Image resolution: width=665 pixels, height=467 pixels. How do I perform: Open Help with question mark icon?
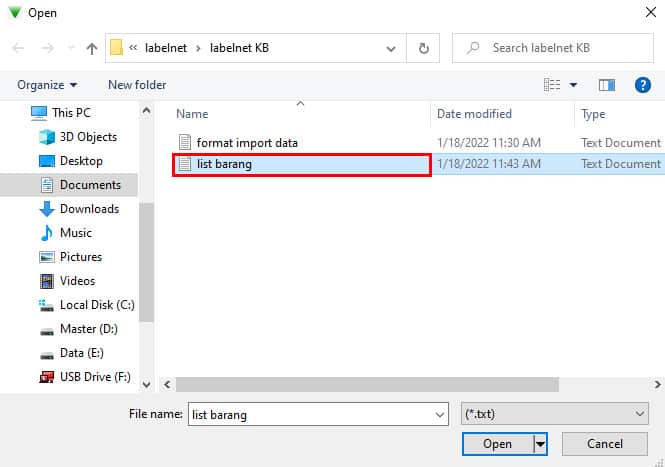click(x=643, y=85)
